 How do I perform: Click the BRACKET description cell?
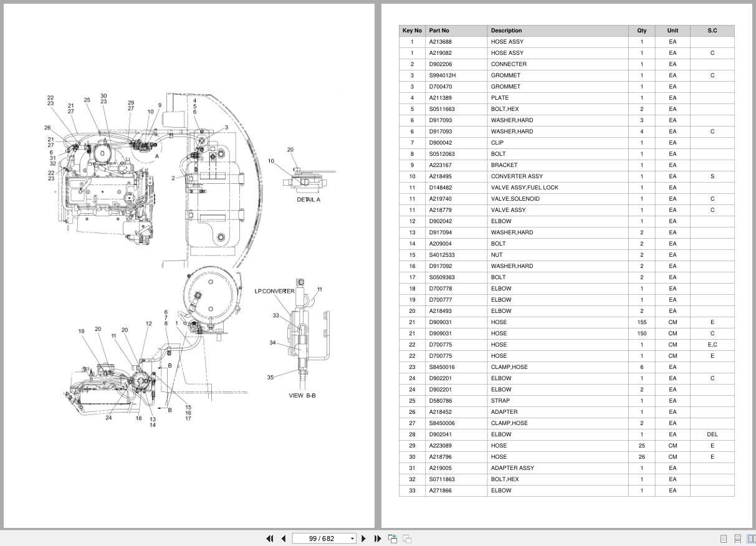[x=558, y=165]
